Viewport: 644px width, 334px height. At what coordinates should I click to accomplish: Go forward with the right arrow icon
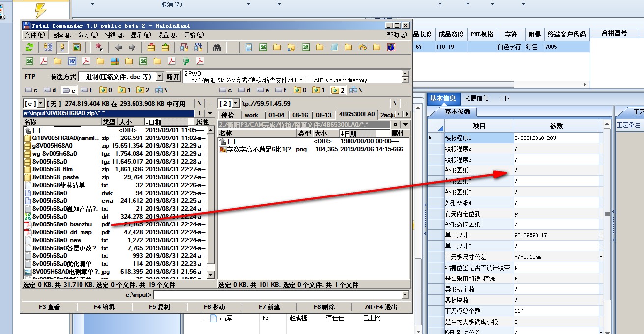(x=132, y=47)
